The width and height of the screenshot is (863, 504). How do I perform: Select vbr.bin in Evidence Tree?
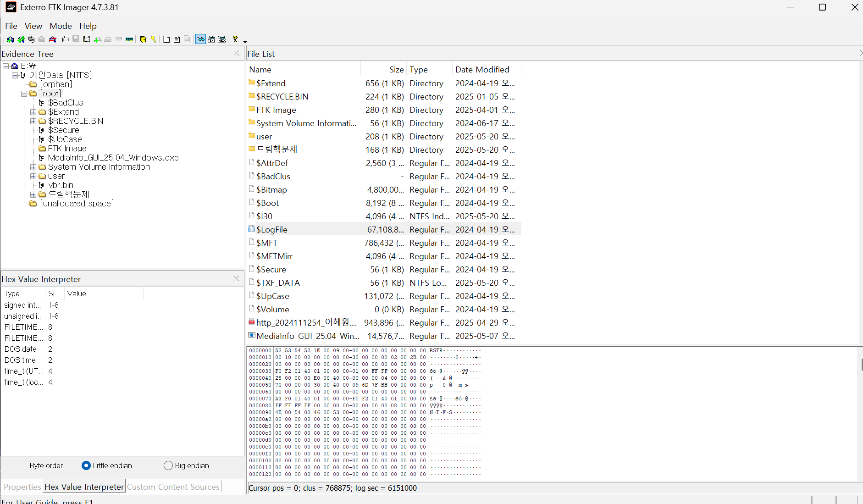[61, 185]
